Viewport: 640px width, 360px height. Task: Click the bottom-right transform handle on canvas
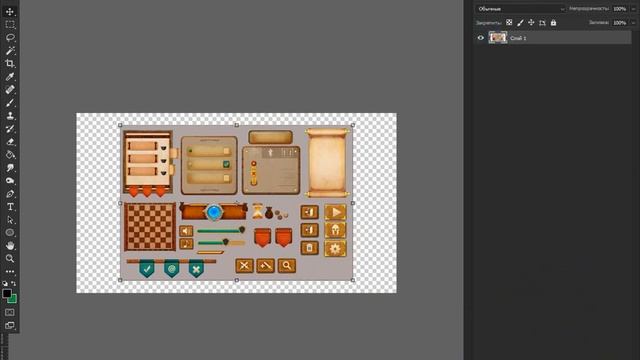[353, 280]
